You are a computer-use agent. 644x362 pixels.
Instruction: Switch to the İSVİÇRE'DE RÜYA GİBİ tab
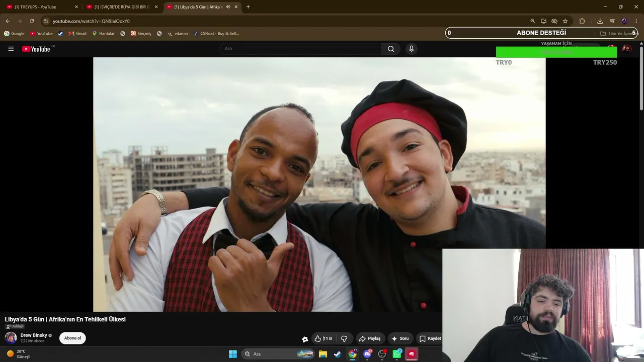(122, 7)
